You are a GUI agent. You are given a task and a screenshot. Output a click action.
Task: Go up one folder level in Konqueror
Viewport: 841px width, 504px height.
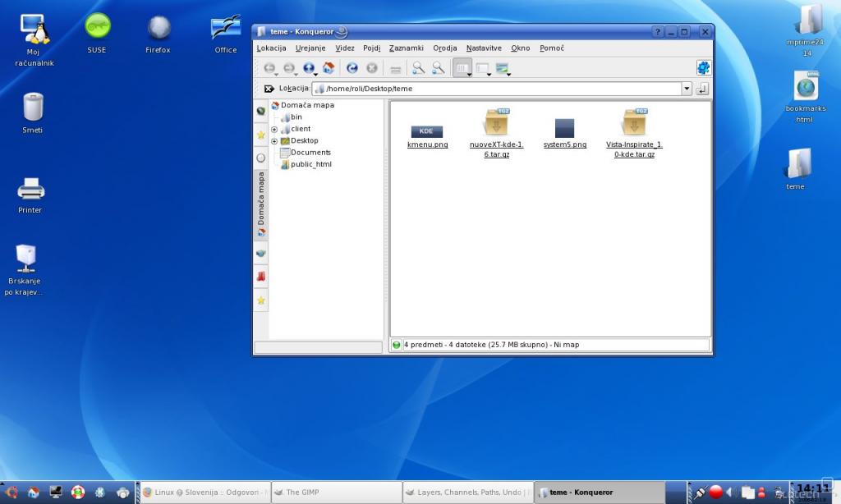coord(309,68)
